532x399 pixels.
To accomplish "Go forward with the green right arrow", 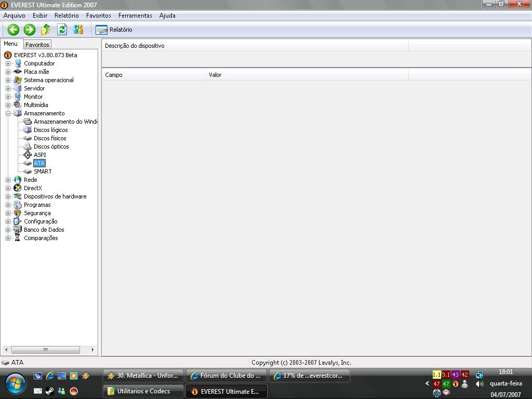I will [x=30, y=30].
